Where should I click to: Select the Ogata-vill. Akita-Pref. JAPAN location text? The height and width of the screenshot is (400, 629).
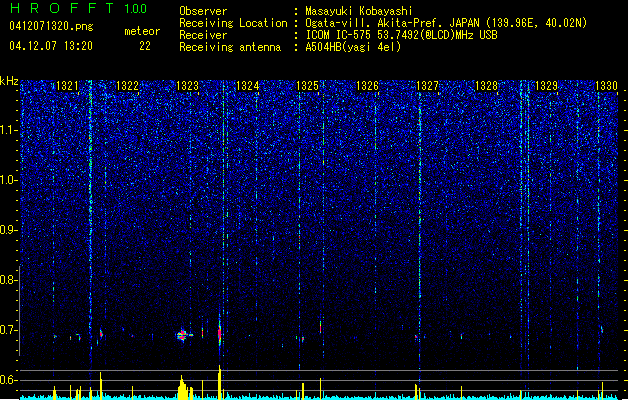[446, 23]
